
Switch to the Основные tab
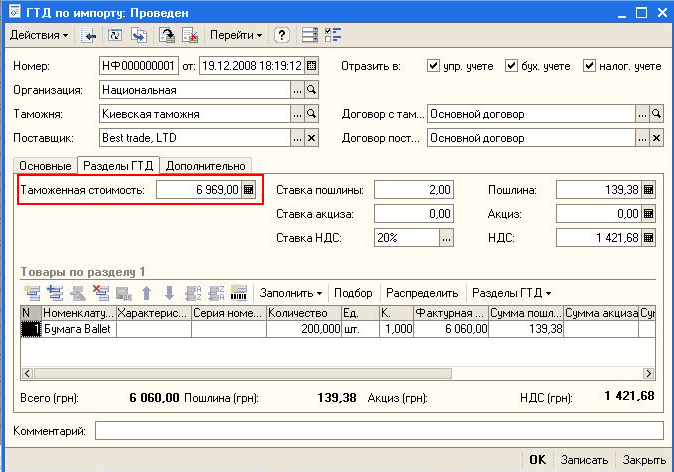pyautogui.click(x=45, y=165)
